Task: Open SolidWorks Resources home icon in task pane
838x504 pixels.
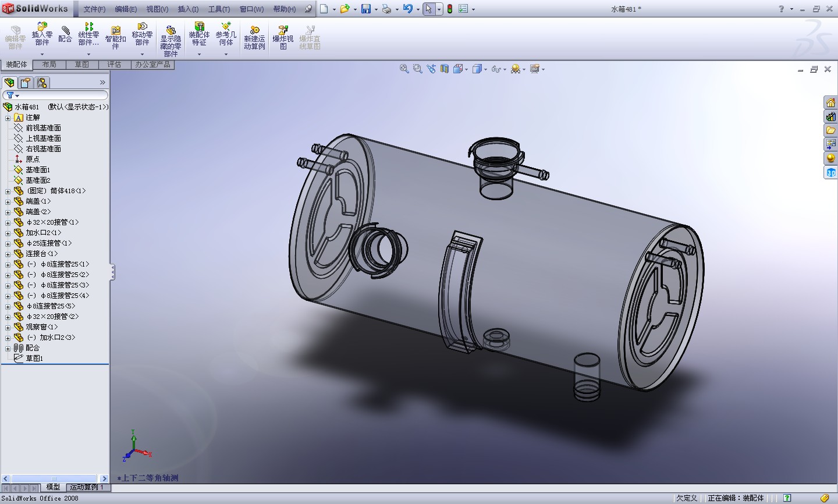Action: 830,102
